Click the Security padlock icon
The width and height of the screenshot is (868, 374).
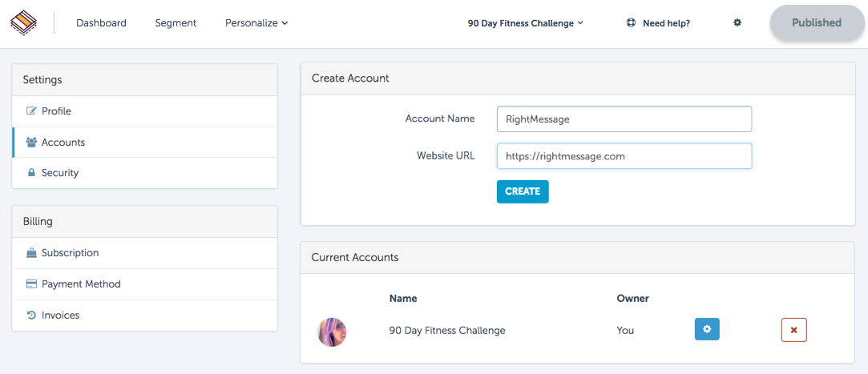(31, 173)
